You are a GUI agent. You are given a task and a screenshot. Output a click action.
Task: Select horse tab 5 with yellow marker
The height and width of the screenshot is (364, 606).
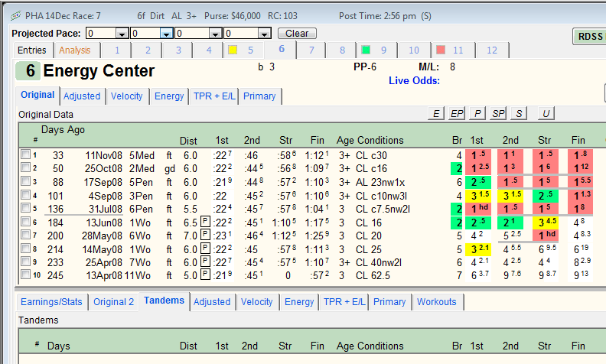tap(244, 50)
